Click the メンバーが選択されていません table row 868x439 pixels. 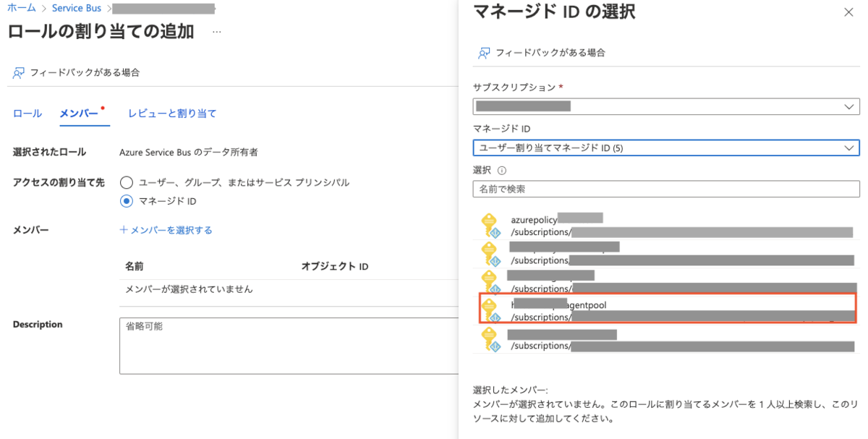click(289, 289)
